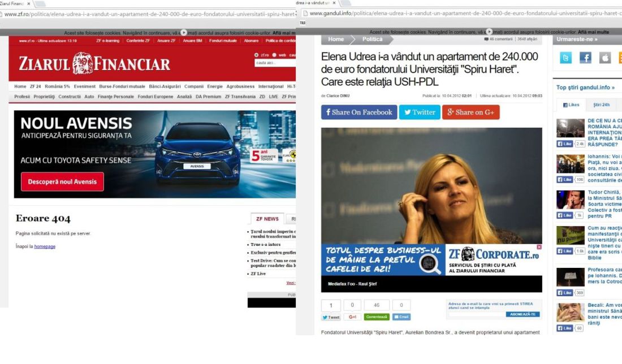Open Burse-Fonduri mutuale section
Viewport: 622px width, 364px height.
(122, 86)
